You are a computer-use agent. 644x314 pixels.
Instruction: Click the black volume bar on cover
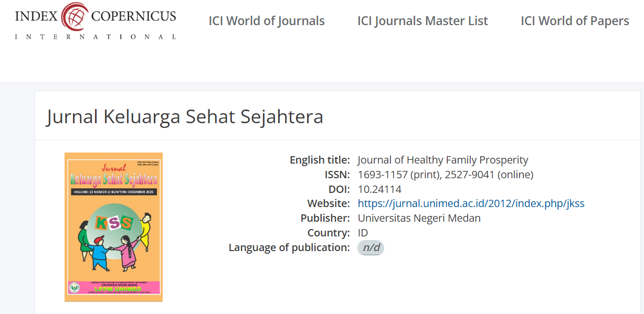[x=113, y=192]
